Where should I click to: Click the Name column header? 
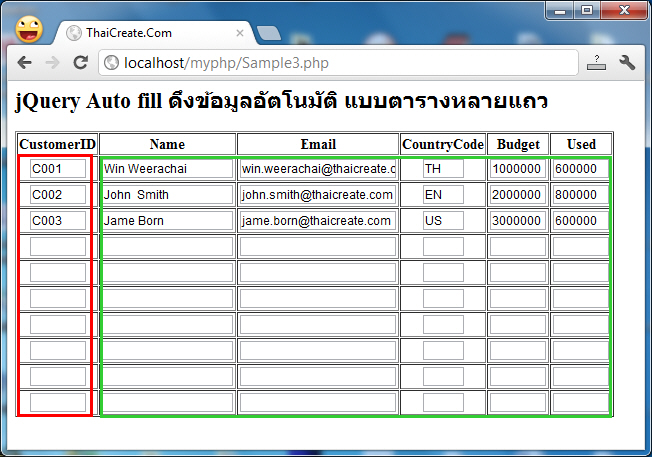[168, 144]
